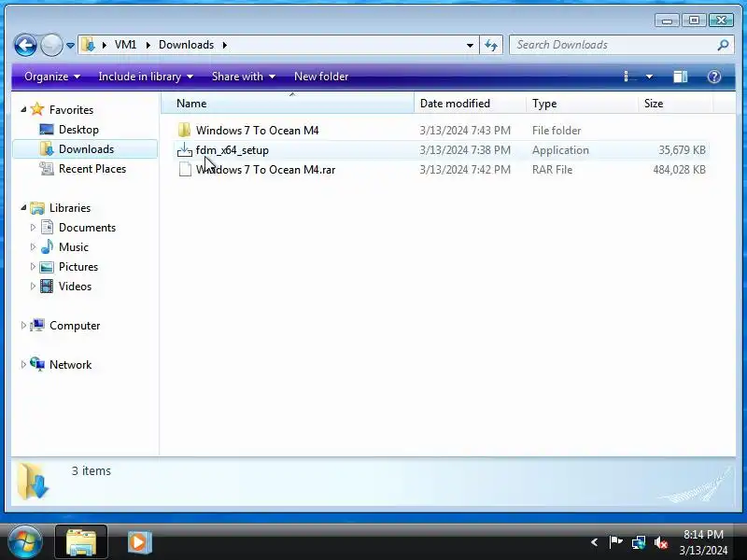Click the Libraries icon

pyautogui.click(x=37, y=207)
